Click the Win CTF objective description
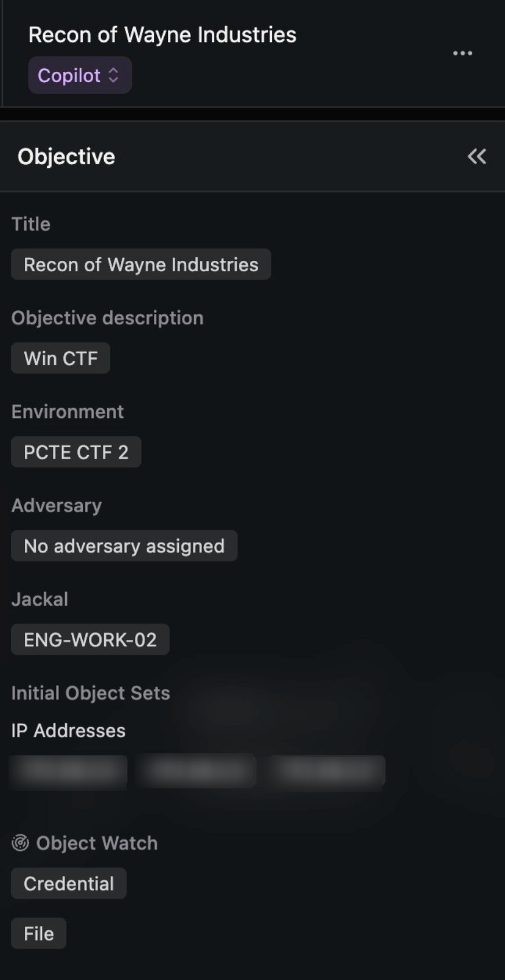 click(60, 358)
